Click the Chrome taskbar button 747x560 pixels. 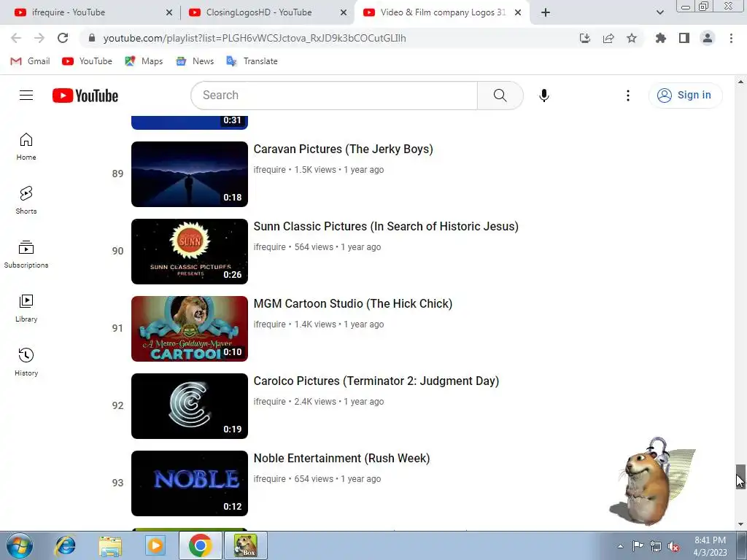pyautogui.click(x=200, y=545)
